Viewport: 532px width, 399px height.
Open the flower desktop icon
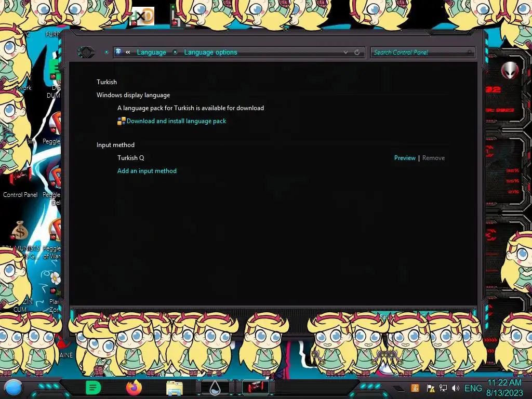(x=55, y=278)
